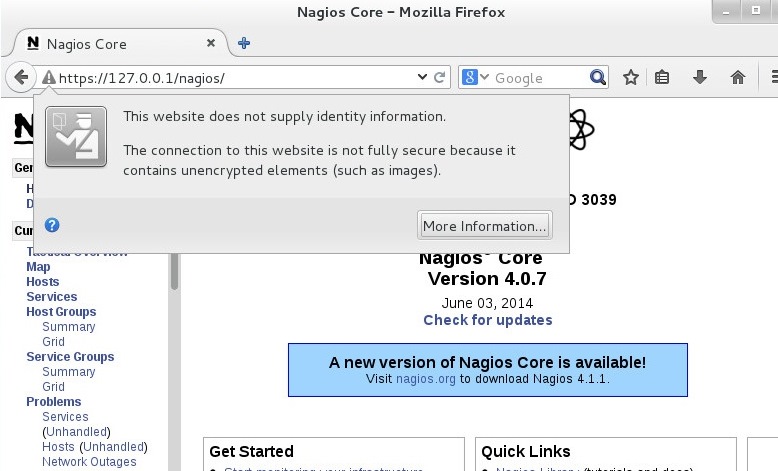This screenshot has width=778, height=471.
Task: Click the search magnifier icon
Action: click(x=598, y=77)
